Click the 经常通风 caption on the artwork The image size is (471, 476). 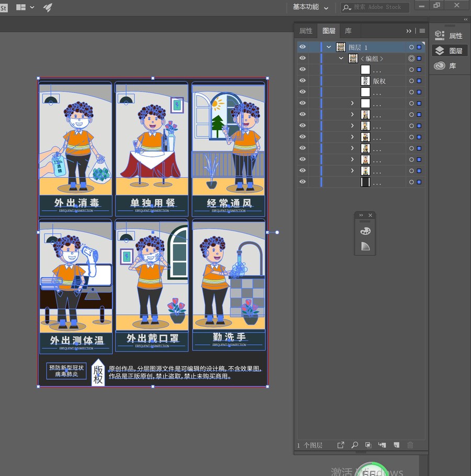229,203
